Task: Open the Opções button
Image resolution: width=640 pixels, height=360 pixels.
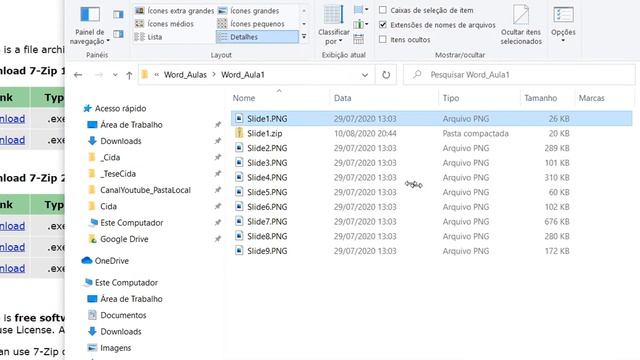Action: click(x=563, y=24)
